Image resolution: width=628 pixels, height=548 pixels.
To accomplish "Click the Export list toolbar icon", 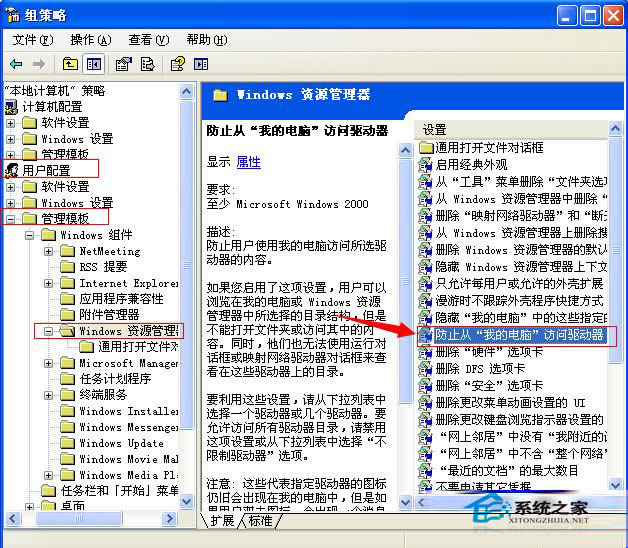I will point(148,64).
